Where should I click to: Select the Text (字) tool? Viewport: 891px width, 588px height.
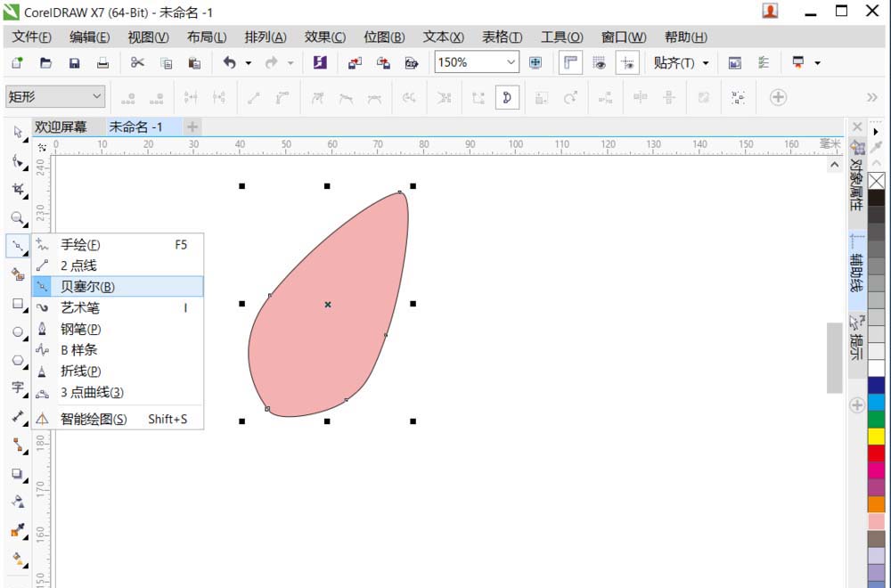tap(18, 388)
